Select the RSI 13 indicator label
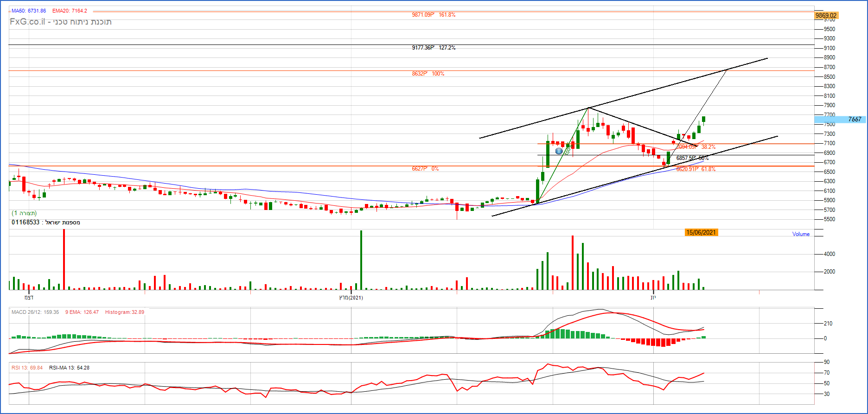This screenshot has height=414, width=868. click(27, 368)
